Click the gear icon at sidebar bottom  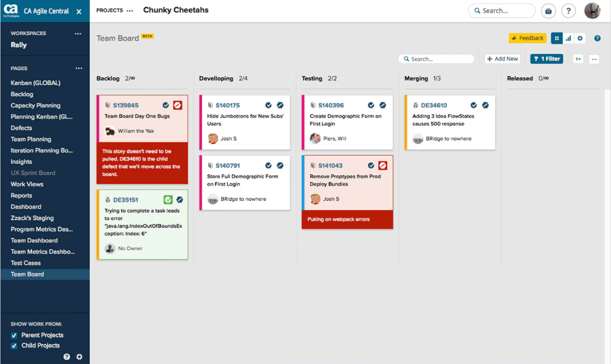79,357
